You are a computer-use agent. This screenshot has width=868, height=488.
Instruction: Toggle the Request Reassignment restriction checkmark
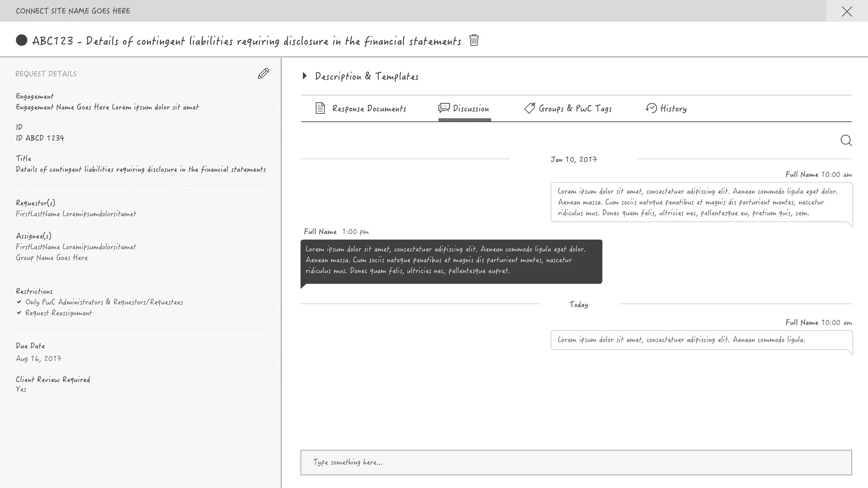point(19,313)
